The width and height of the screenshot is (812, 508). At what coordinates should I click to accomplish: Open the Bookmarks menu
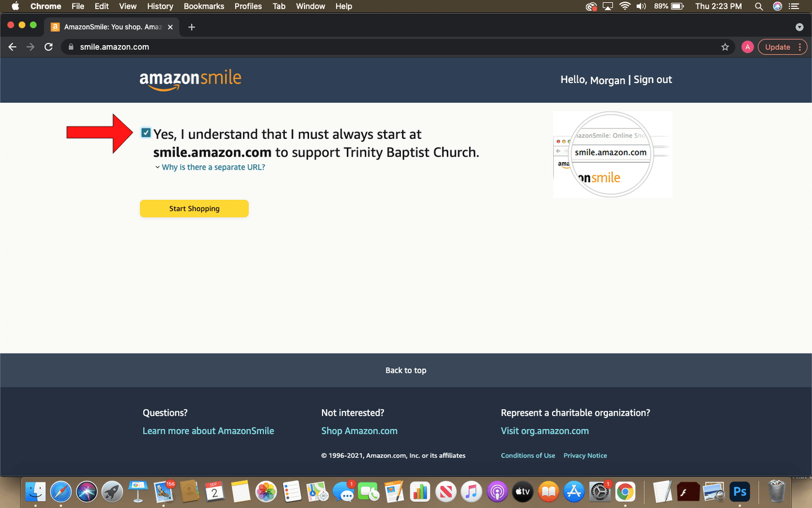tap(204, 6)
